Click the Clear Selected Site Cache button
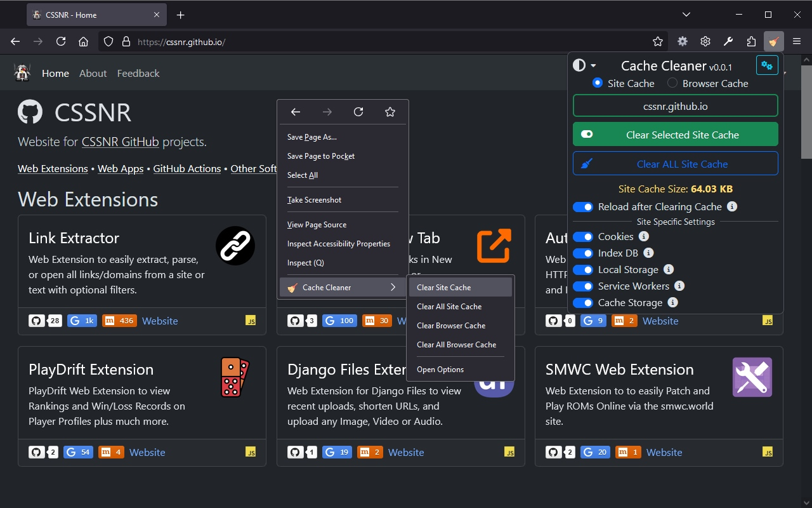 [676, 135]
